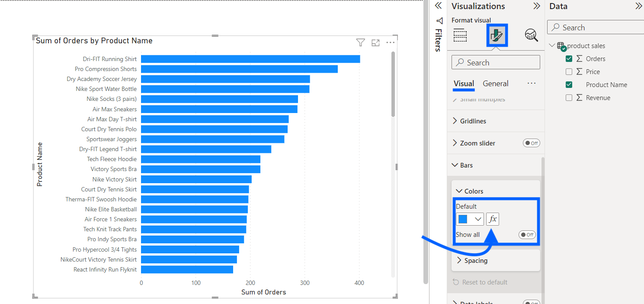This screenshot has height=304, width=644.
Task: Uncheck the Orders field checkbox
Action: point(569,58)
